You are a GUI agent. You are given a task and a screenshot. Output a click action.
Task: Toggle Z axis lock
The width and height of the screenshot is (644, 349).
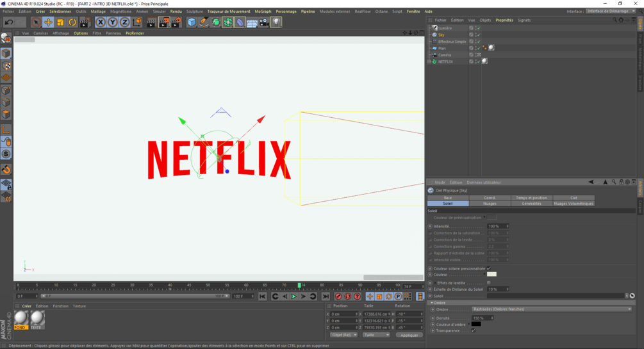[x=124, y=22]
